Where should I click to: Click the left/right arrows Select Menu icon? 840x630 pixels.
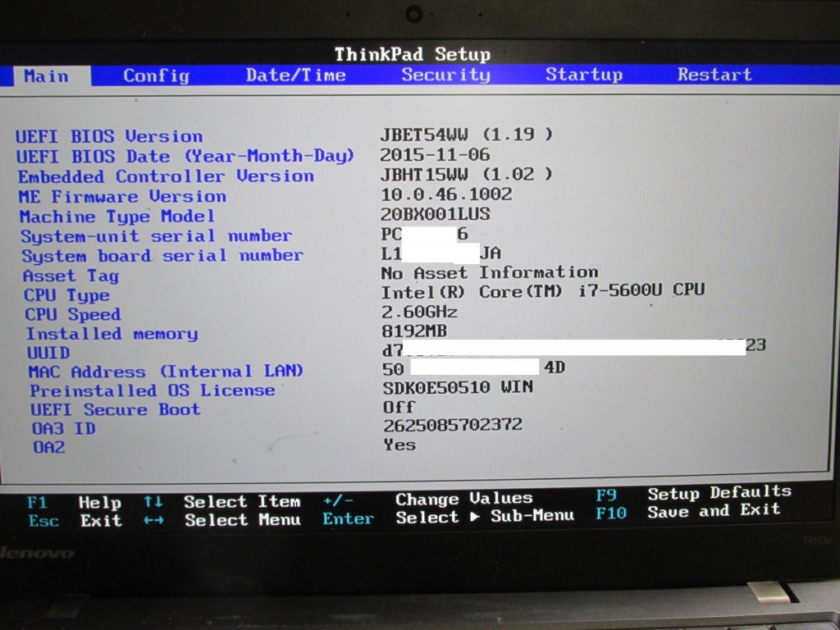point(153,520)
